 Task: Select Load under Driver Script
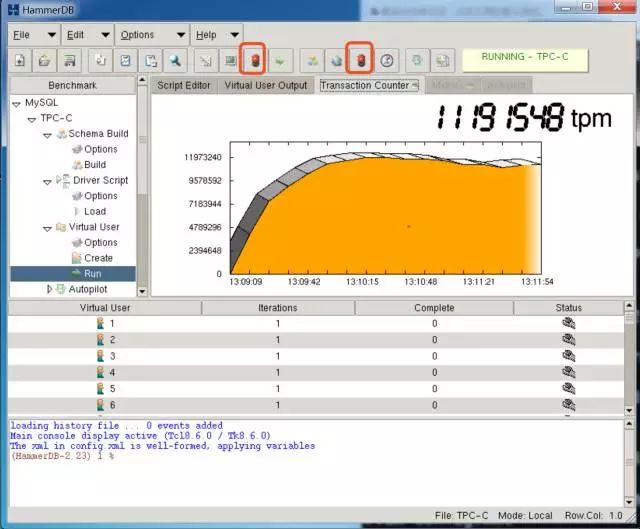[x=95, y=211]
